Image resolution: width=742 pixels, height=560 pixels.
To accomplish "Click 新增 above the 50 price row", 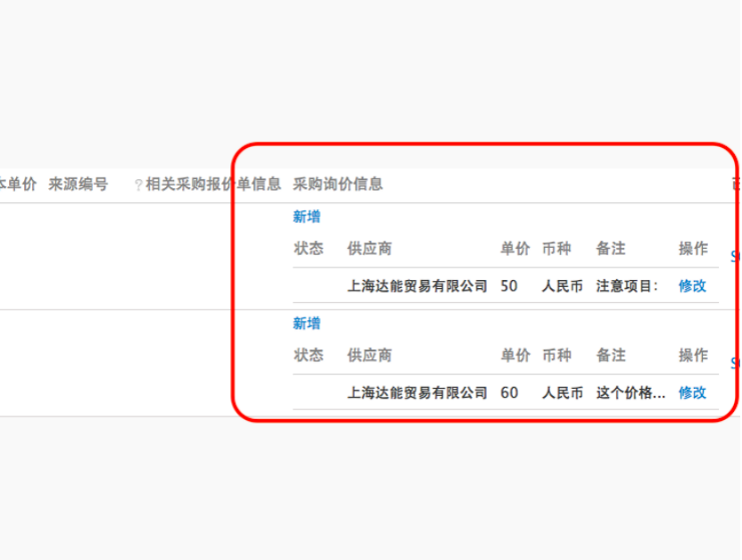I will pos(307,217).
